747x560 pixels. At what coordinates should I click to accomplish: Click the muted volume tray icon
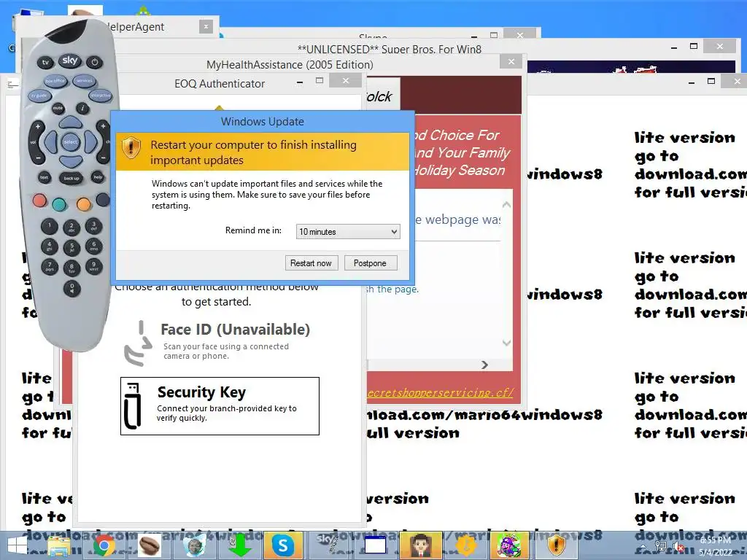(x=678, y=548)
